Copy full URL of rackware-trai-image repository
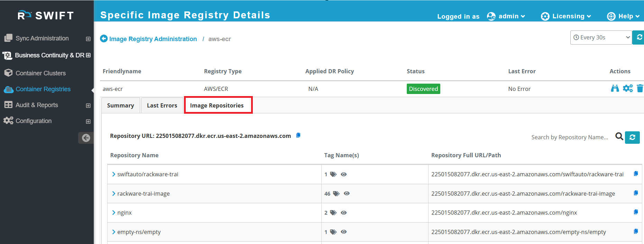This screenshot has width=644, height=244. click(x=636, y=193)
